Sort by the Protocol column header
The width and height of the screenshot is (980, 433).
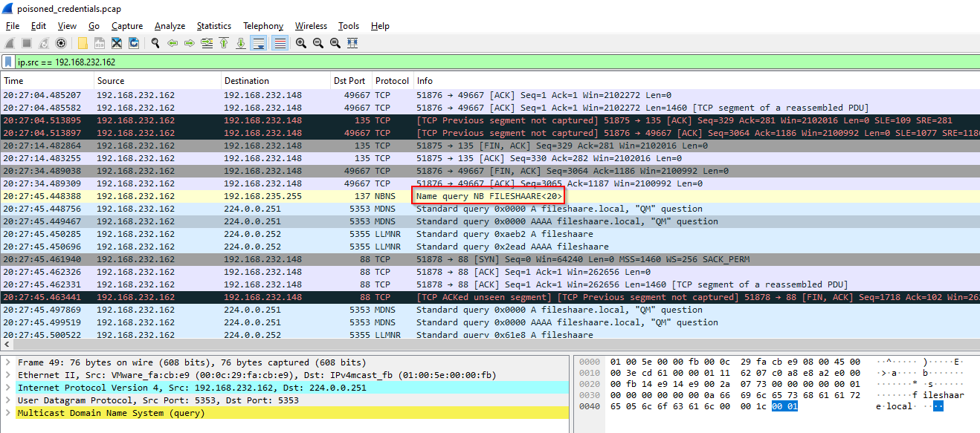coord(393,81)
